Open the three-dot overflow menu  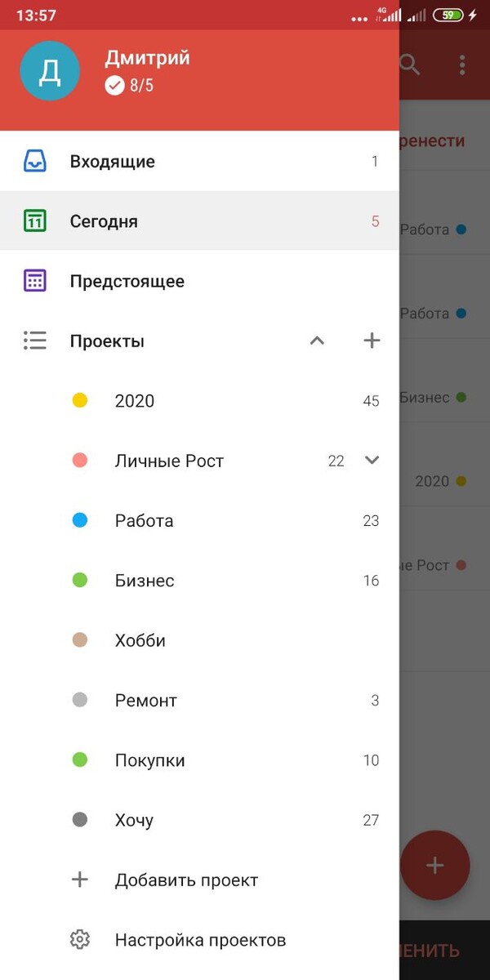461,65
